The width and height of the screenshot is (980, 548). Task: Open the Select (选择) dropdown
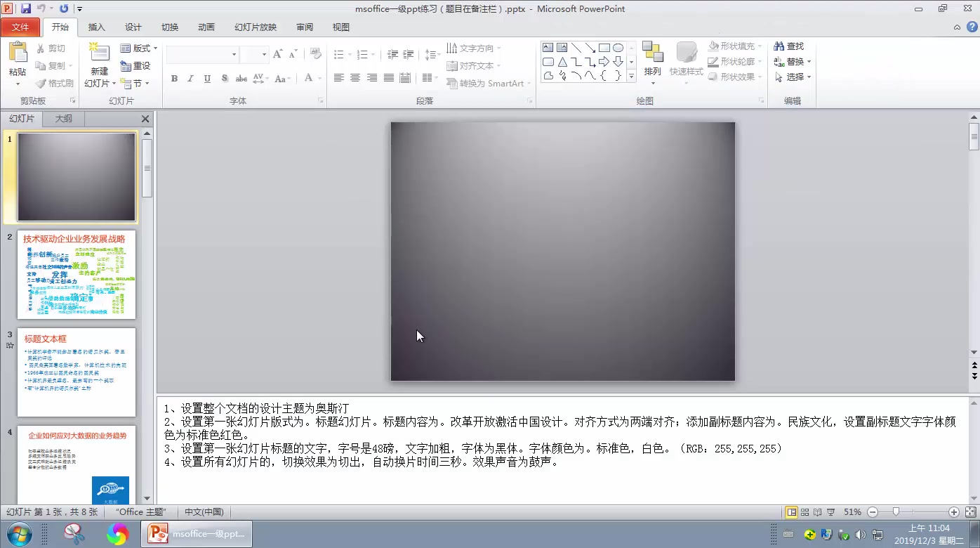(793, 77)
